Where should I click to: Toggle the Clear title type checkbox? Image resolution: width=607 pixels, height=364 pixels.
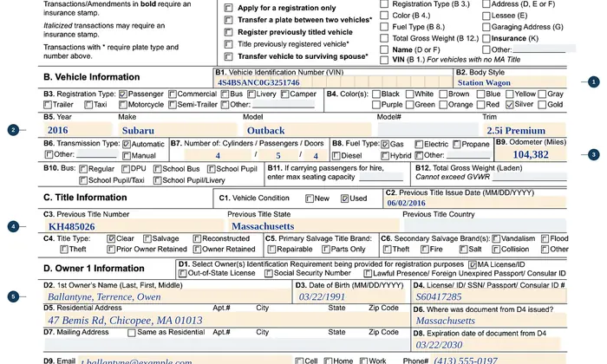(x=111, y=238)
